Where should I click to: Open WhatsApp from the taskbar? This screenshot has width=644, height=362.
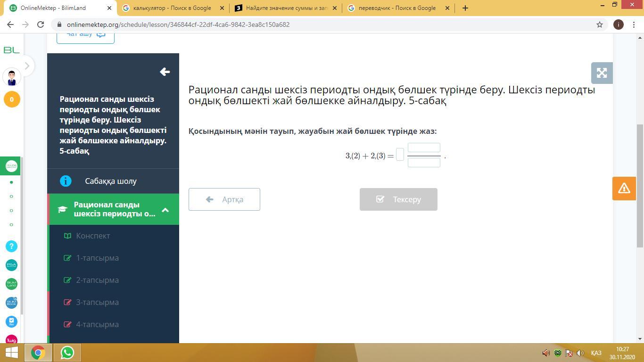pos(67,353)
